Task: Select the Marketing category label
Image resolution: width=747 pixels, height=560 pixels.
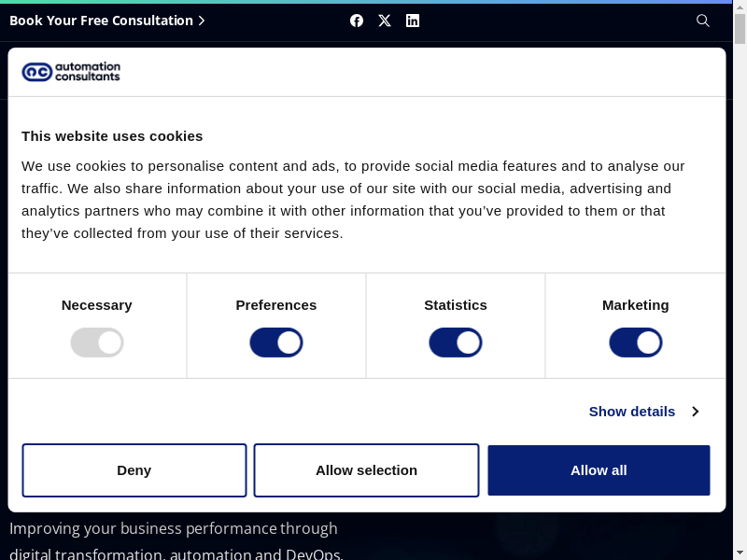Action: click(x=636, y=305)
